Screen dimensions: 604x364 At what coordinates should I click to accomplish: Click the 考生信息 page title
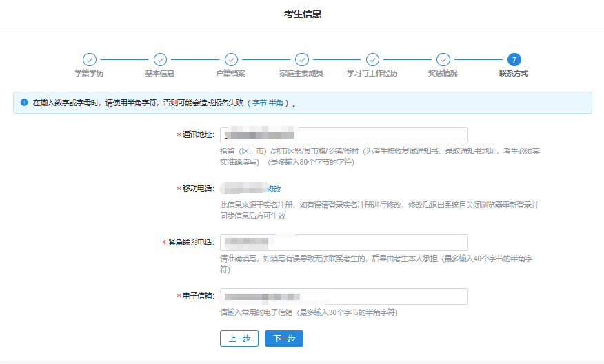303,14
